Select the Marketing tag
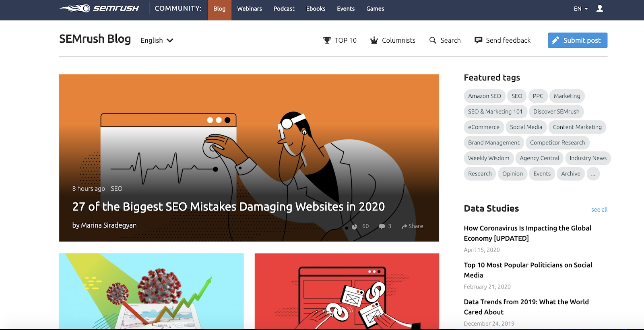 click(567, 96)
